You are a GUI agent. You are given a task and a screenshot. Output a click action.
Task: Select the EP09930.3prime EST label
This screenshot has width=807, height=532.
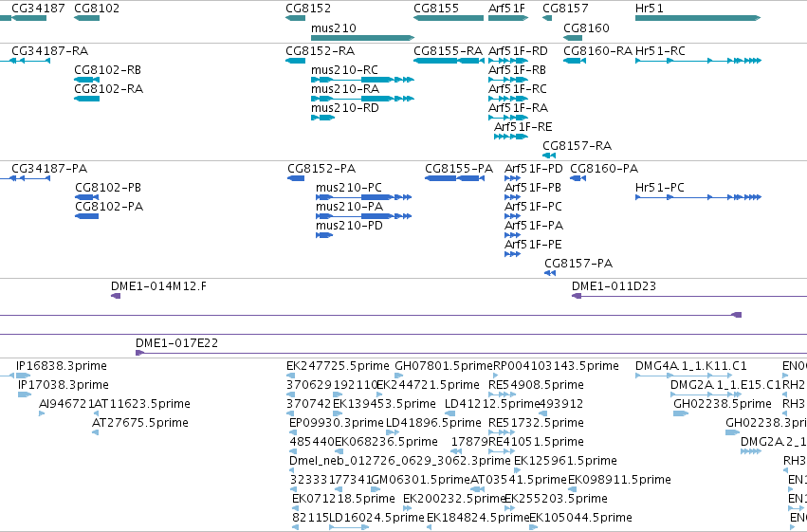337,424
